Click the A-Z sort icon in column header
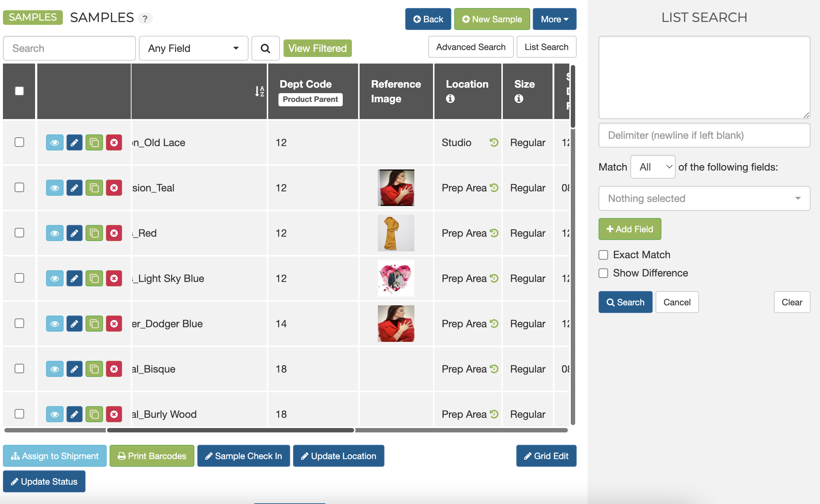The image size is (820, 504). [x=259, y=91]
